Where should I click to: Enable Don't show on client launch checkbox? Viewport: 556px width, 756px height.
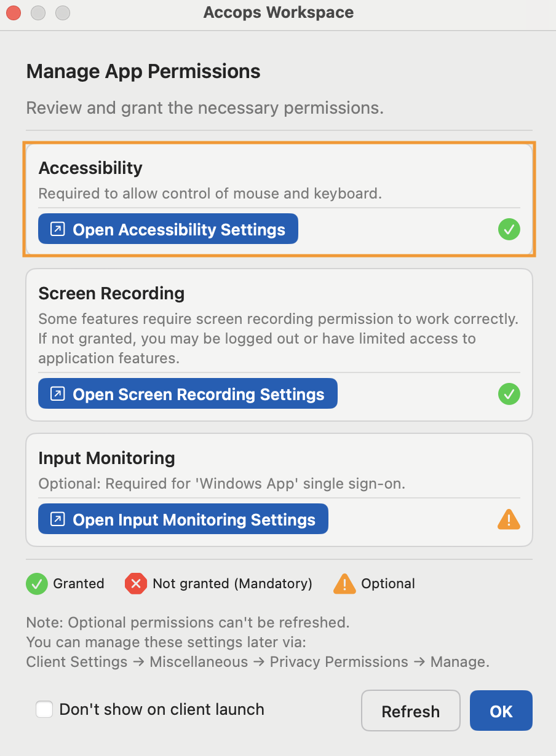(x=44, y=709)
